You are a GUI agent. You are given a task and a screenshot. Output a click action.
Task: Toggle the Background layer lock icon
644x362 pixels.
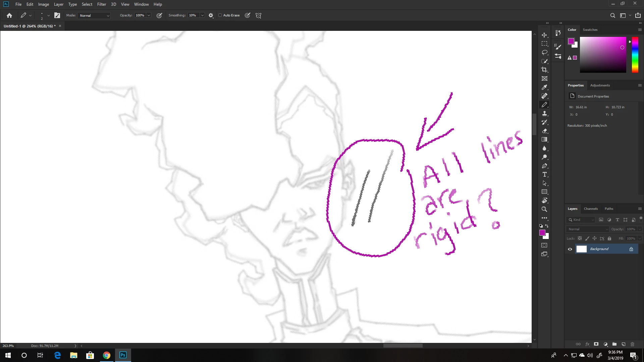click(631, 249)
